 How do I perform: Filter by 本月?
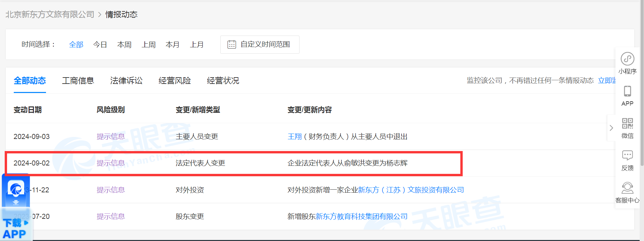173,45
